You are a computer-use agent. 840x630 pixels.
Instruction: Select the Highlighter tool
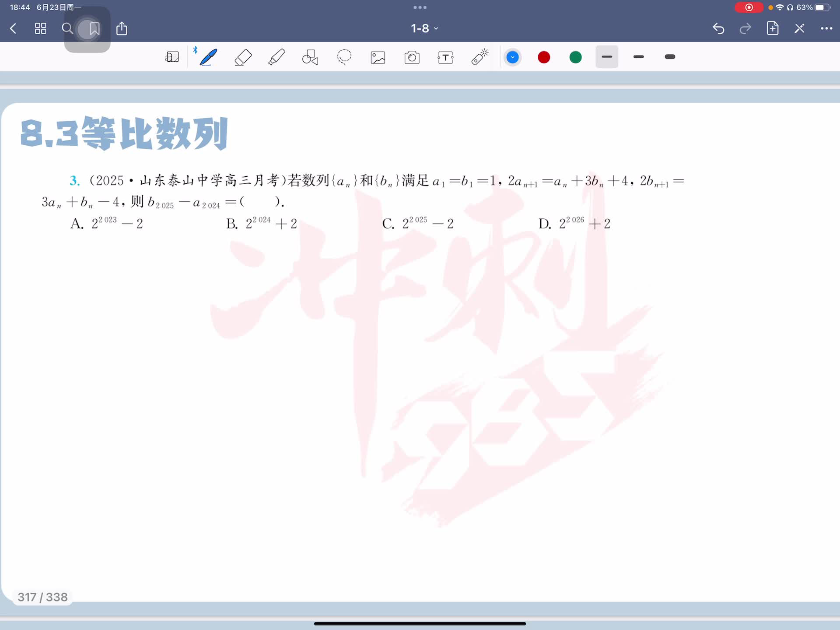[276, 57]
